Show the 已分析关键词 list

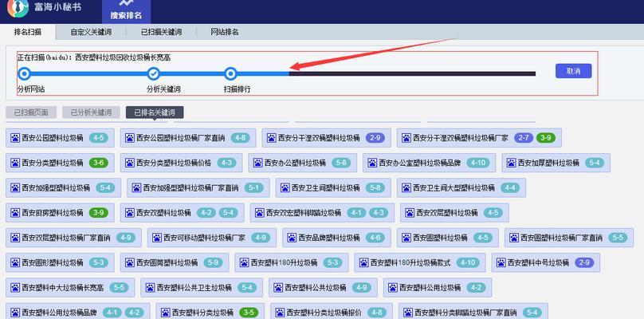(91, 112)
